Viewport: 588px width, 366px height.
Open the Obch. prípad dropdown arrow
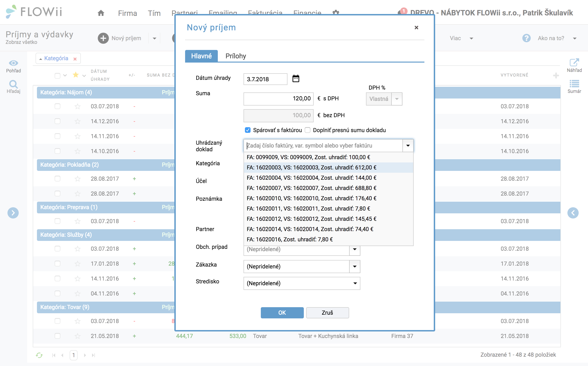tap(355, 249)
